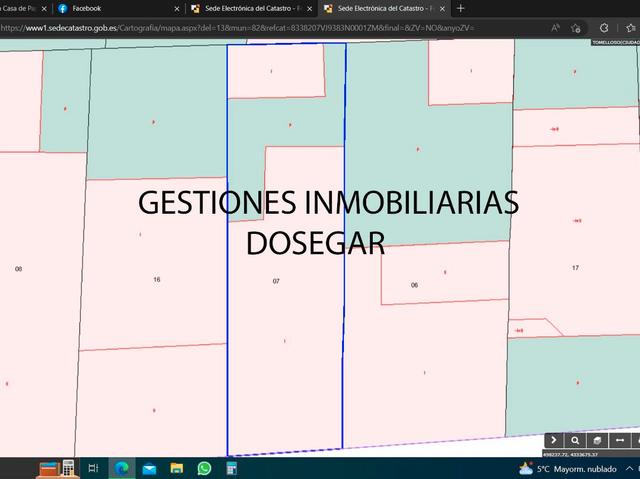Click the Task View taskbar button

(x=94, y=468)
